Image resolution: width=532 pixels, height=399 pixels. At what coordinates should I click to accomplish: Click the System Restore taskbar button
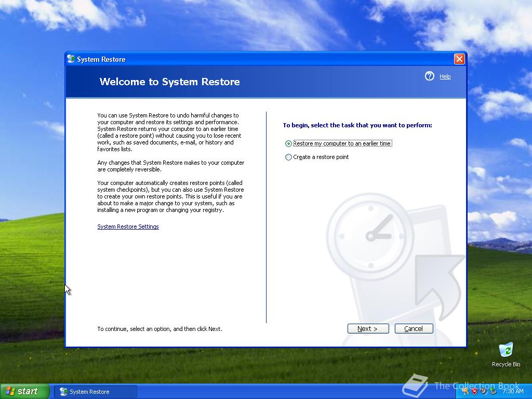96,392
